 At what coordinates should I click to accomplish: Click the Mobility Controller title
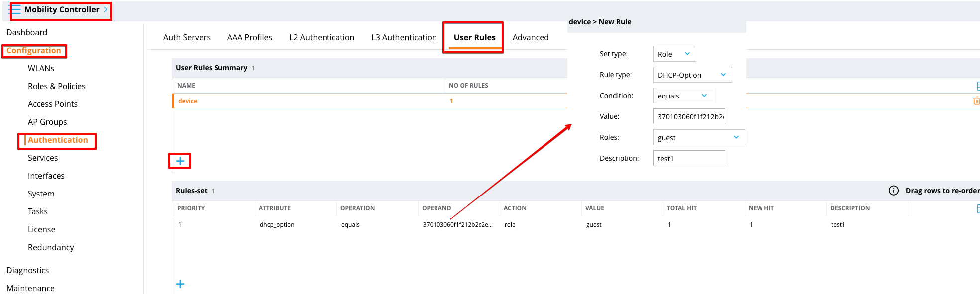tap(62, 9)
